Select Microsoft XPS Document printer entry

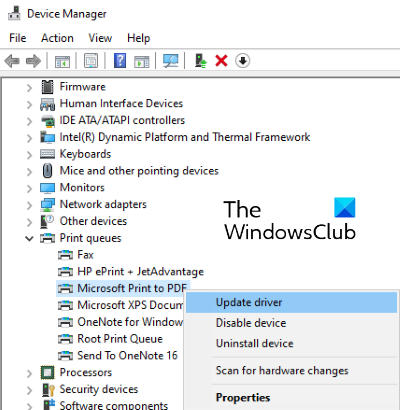coord(130,305)
